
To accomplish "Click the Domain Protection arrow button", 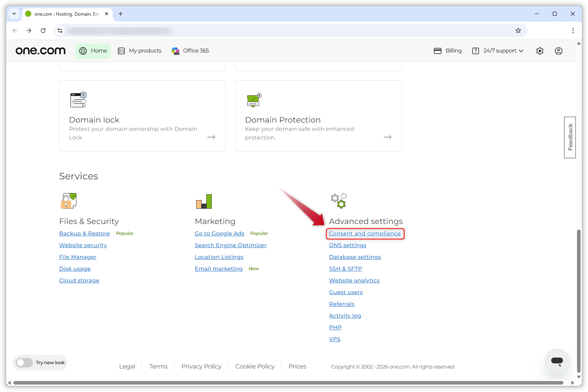I will pos(387,137).
